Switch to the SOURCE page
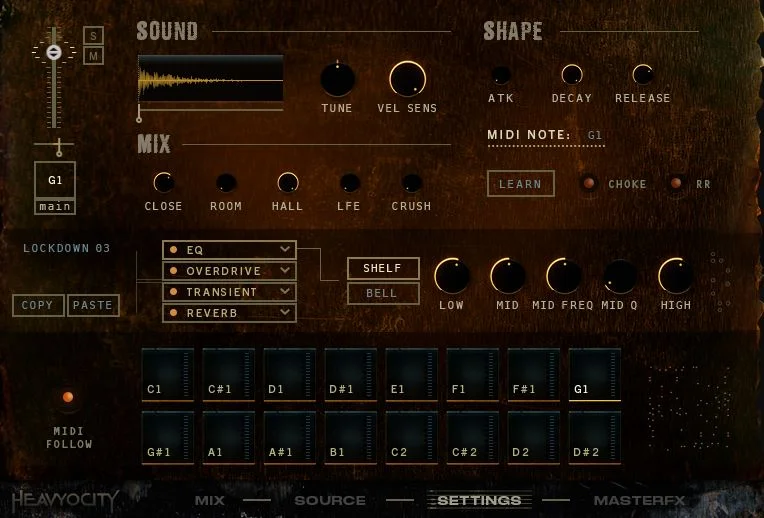Screen dimensions: 764x518 [330, 500]
